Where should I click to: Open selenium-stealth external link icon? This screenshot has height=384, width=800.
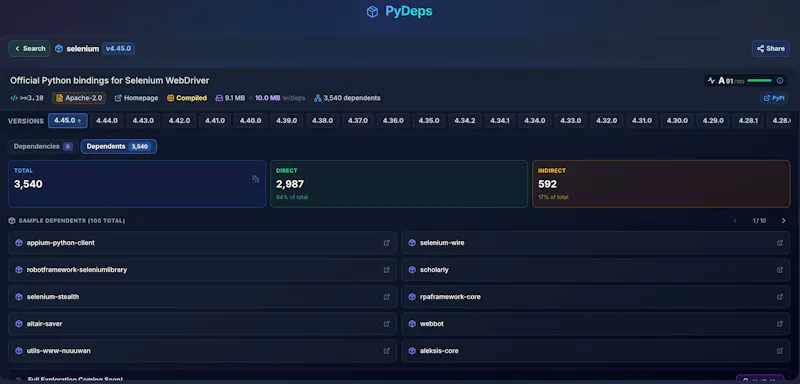tap(387, 297)
